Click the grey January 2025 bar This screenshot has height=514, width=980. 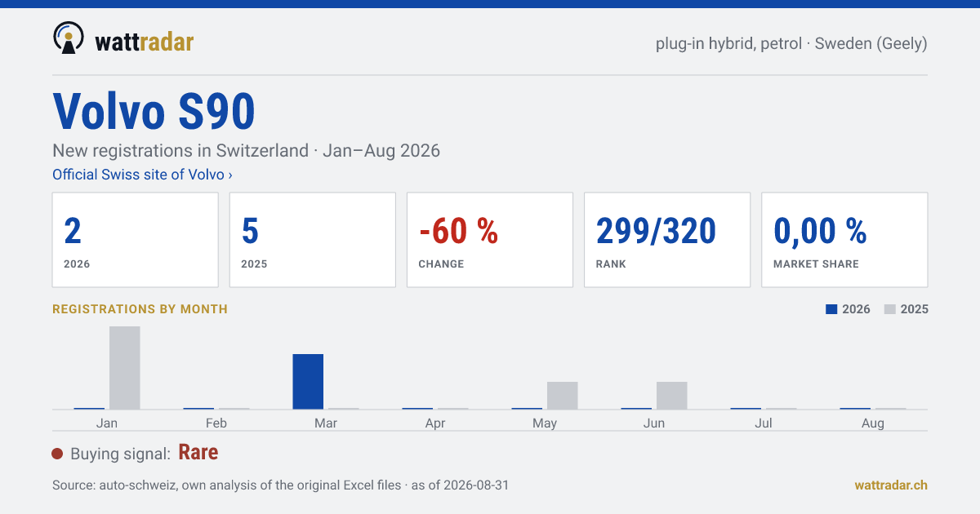coord(125,368)
